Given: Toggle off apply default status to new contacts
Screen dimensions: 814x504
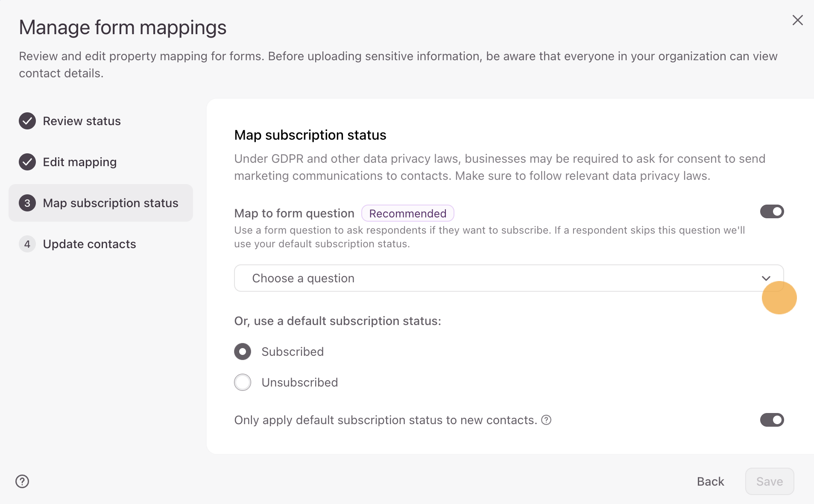Looking at the screenshot, I should tap(772, 420).
